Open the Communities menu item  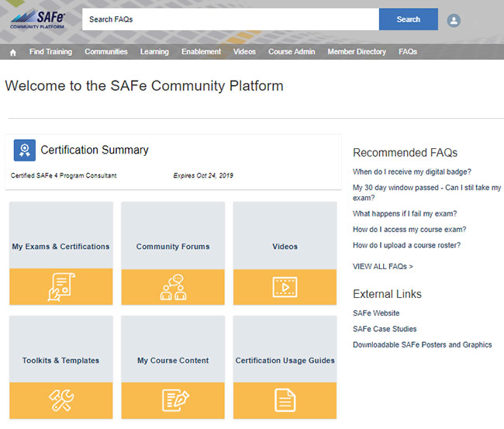[106, 52]
